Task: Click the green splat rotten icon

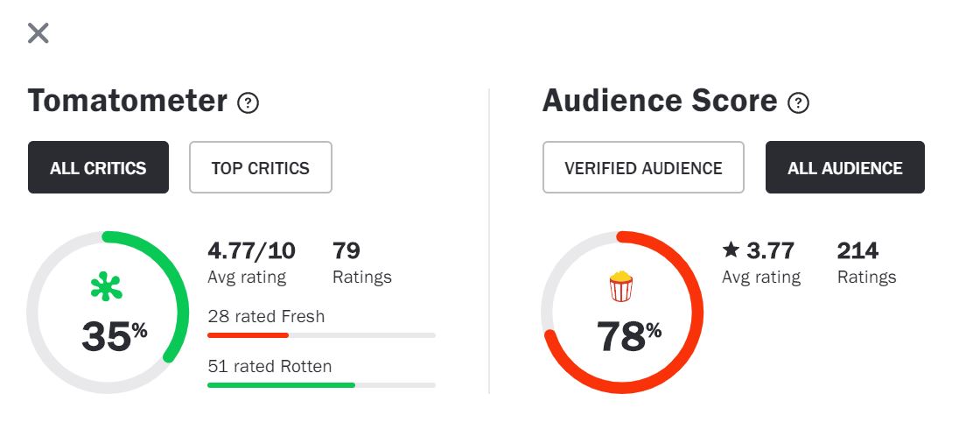Action: [x=107, y=287]
